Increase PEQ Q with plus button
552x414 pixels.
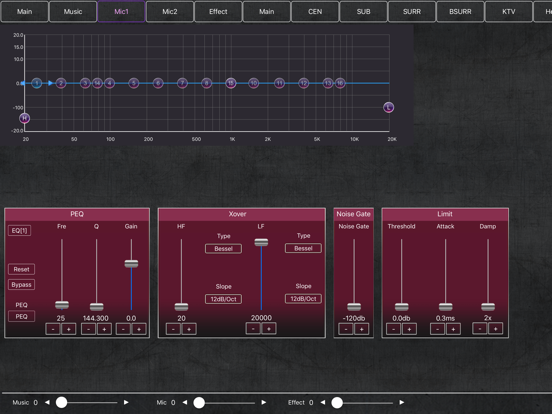click(x=104, y=329)
